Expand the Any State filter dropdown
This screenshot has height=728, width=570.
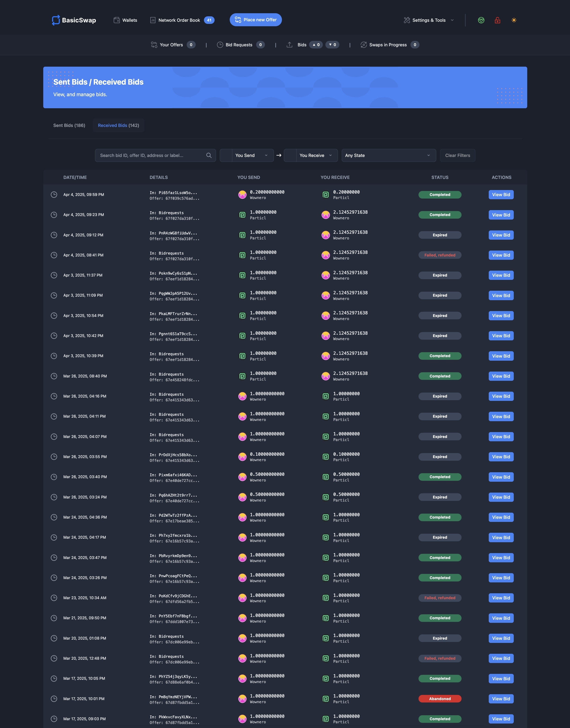pos(388,155)
